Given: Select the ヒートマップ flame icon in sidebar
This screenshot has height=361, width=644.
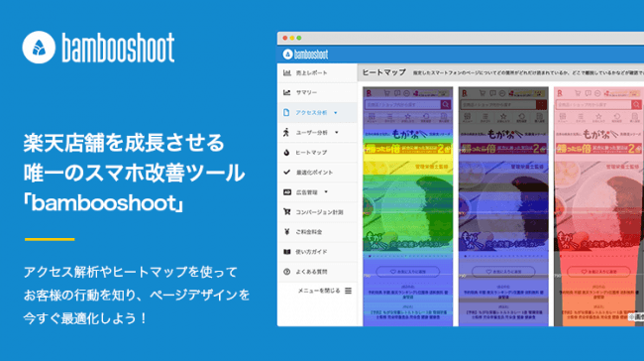Looking at the screenshot, I should 286,153.
